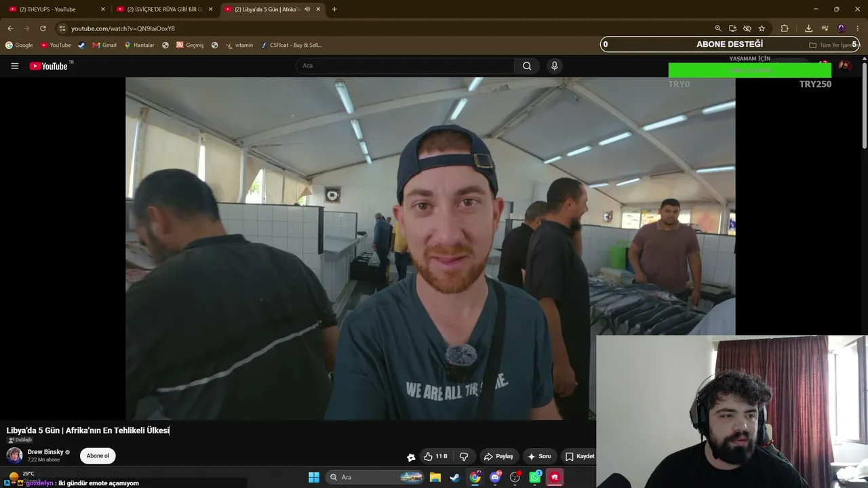Open the browser Extensions puzzle icon
Image resolution: width=868 pixels, height=488 pixels.
[x=785, y=28]
